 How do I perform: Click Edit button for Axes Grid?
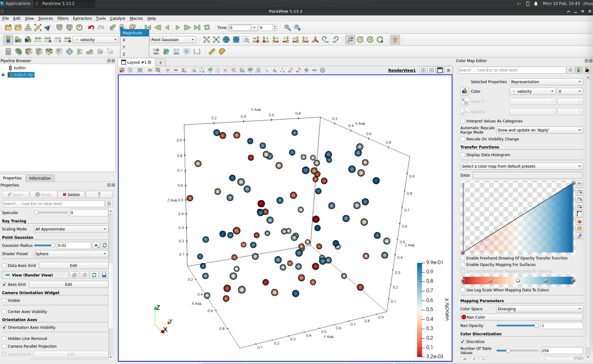(x=69, y=284)
